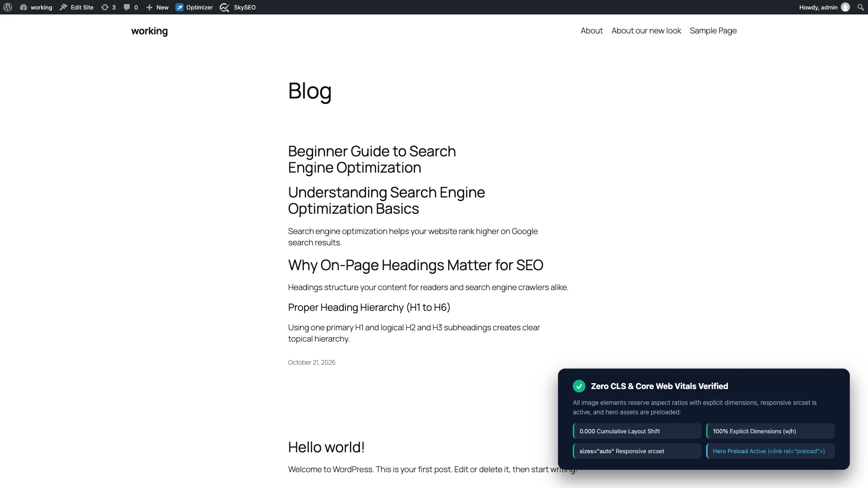
Task: Click the Edit Site brush icon
Action: click(64, 7)
